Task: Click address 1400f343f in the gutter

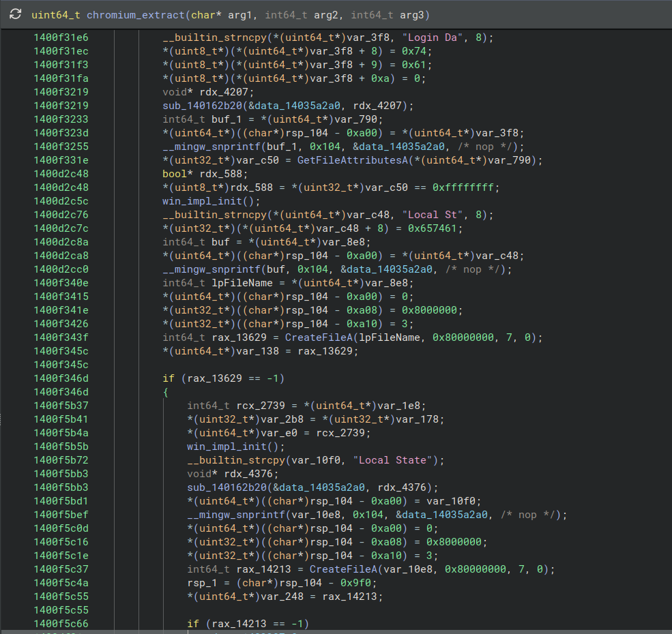Action: (61, 337)
